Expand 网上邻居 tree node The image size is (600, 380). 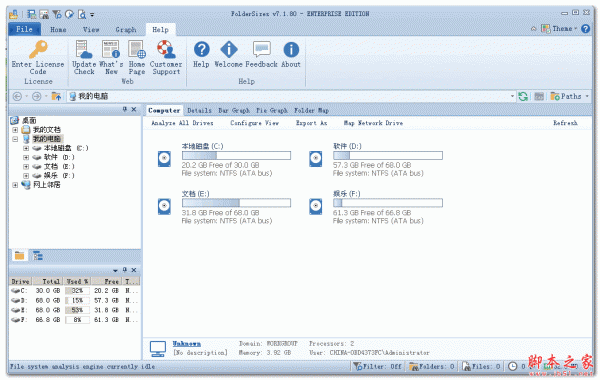tap(15, 185)
